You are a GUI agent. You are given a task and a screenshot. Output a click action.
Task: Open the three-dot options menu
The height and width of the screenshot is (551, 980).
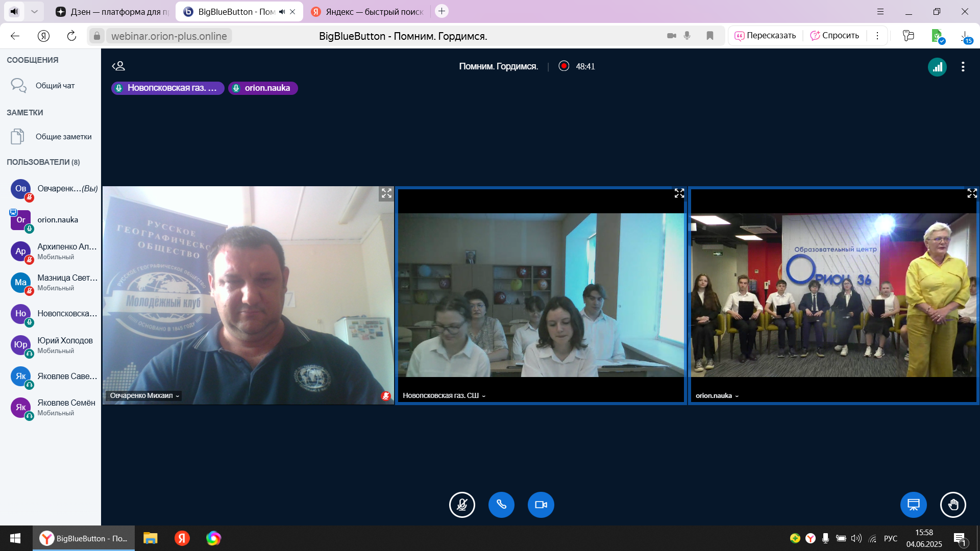pyautogui.click(x=963, y=67)
